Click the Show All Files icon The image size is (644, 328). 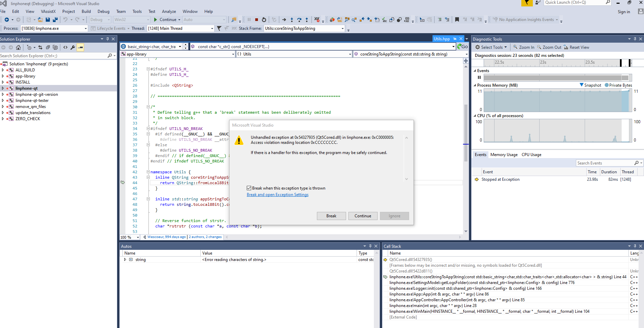click(x=55, y=47)
